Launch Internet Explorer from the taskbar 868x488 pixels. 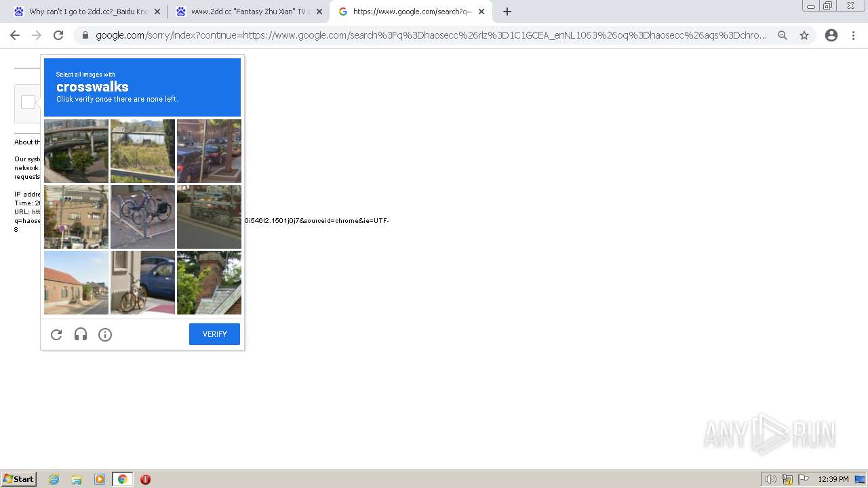54,479
